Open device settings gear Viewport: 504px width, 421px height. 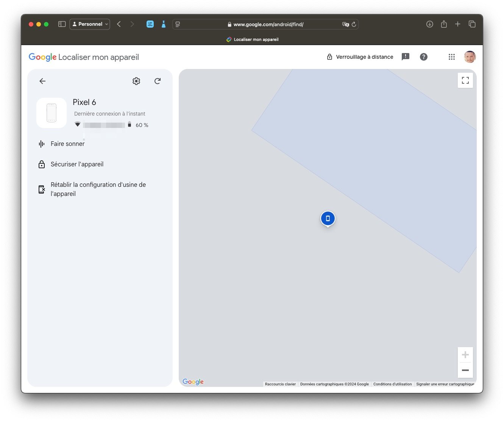click(136, 81)
